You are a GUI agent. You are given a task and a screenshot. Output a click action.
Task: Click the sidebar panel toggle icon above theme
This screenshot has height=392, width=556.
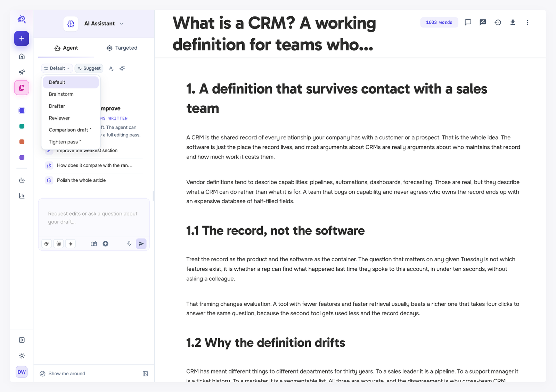tap(22, 340)
